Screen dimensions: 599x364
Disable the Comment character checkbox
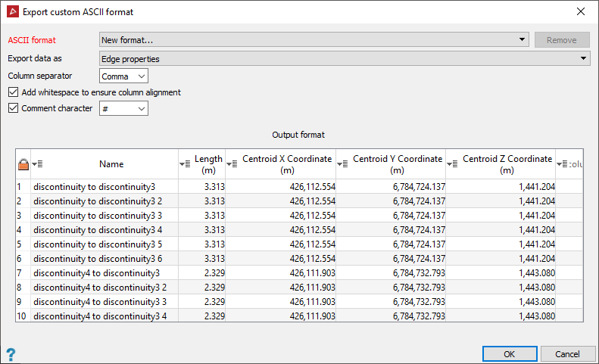(x=13, y=108)
